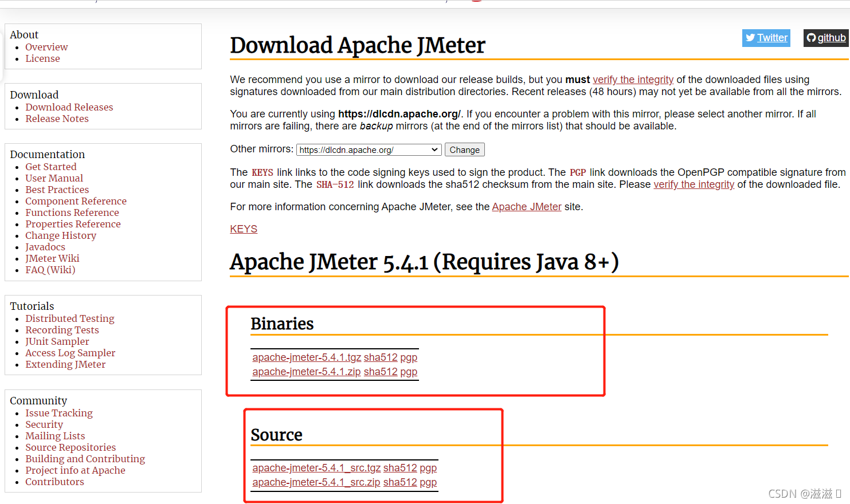Screen dimensions: 850x504
Task: View Change History
Action: tap(61, 235)
